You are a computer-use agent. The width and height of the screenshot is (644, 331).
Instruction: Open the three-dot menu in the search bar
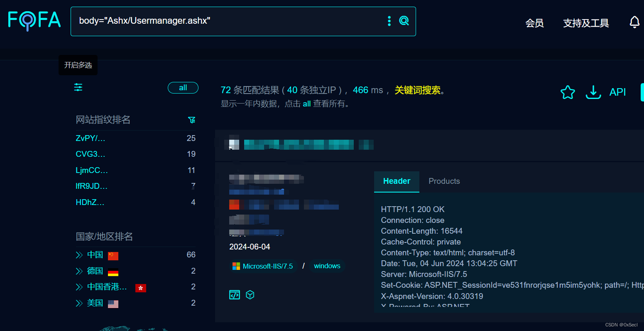[x=389, y=20]
